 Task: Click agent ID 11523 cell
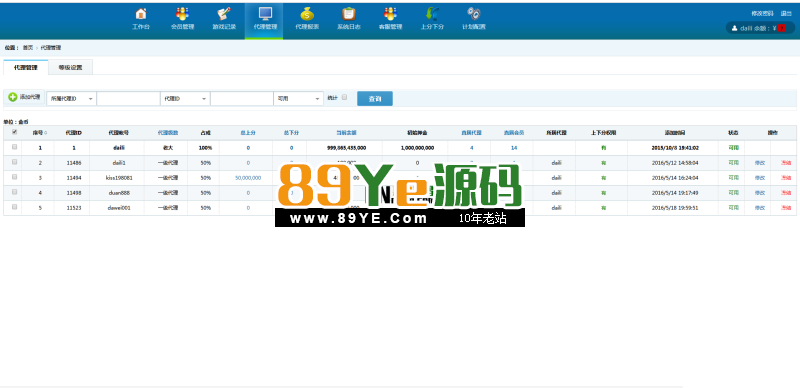point(74,208)
